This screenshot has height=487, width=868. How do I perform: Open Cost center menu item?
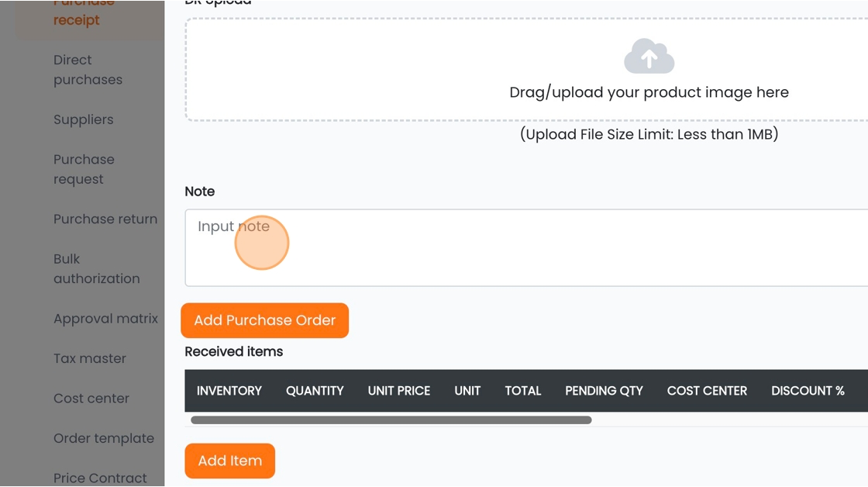coord(91,399)
